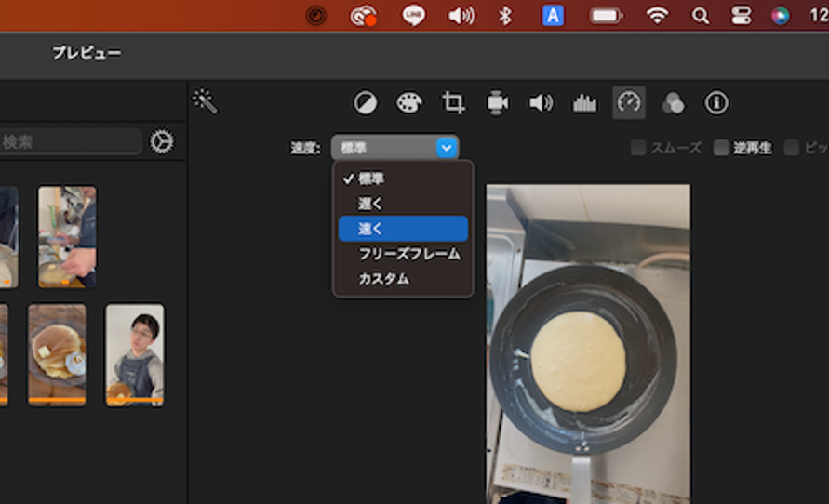Viewport: 829px width, 504px height.
Task: Open the clip filter and audio effects
Action: pyautogui.click(x=673, y=103)
